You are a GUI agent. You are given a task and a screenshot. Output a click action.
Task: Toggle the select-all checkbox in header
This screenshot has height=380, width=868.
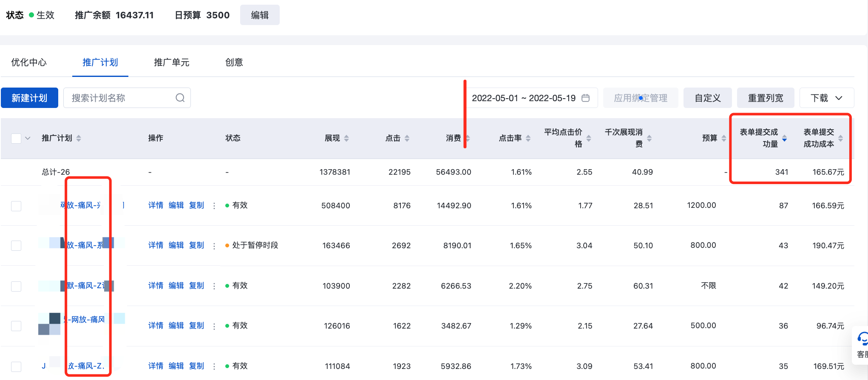(16, 139)
